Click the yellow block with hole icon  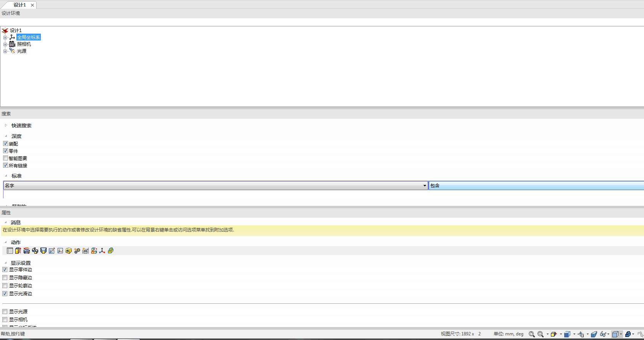(69, 251)
